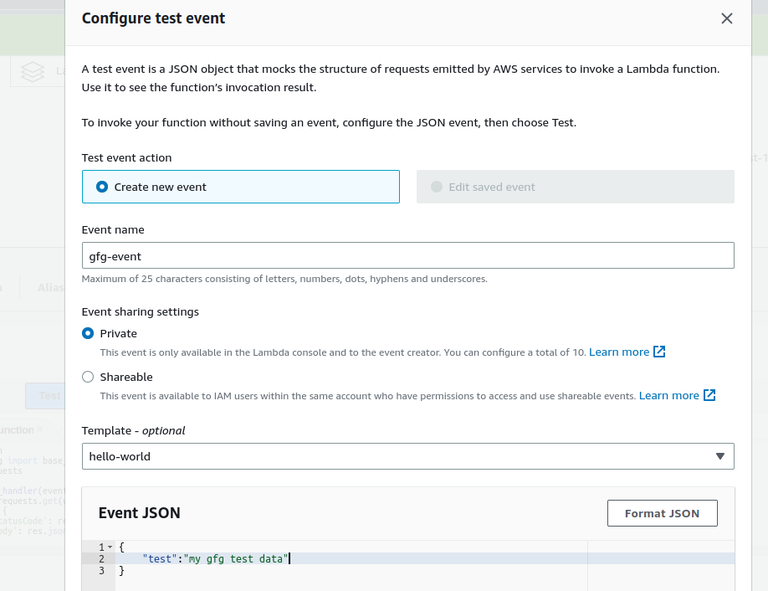768x591 pixels.
Task: Enable the Shareable event setting
Action: point(88,377)
